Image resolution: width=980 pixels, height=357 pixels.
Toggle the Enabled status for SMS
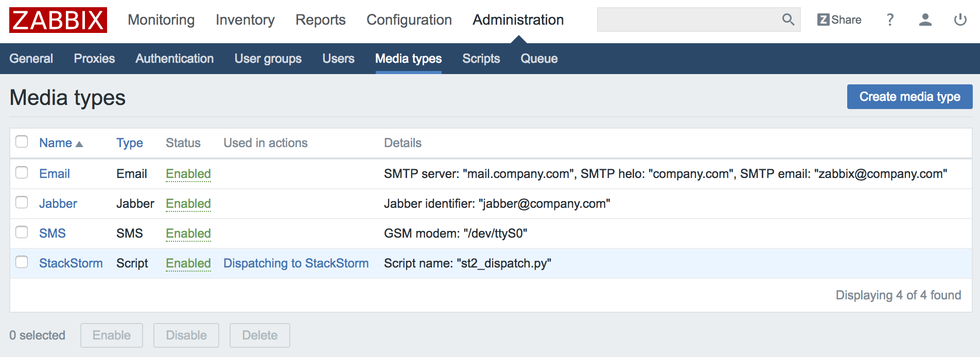point(188,234)
